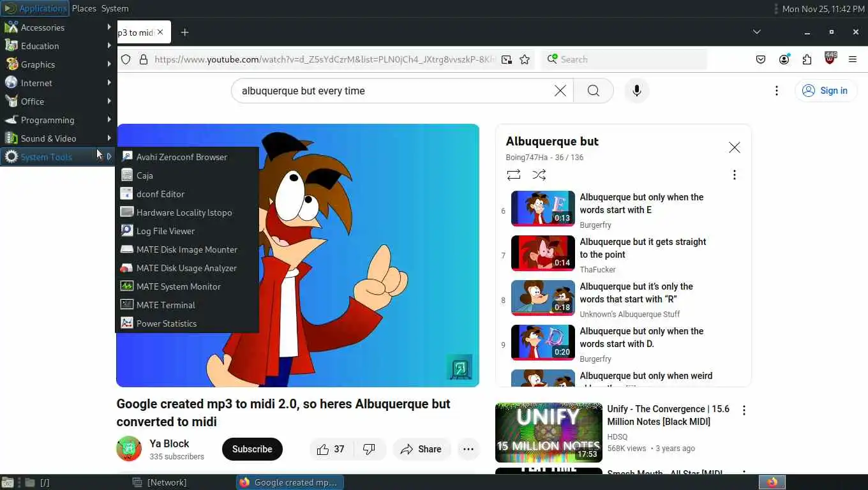This screenshot has width=868, height=490.
Task: Expand the Programming submenu
Action: [58, 120]
